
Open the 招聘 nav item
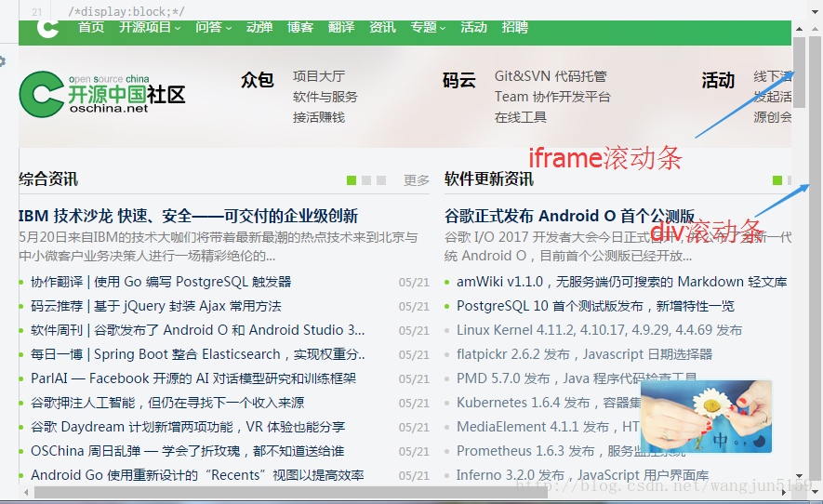514,27
